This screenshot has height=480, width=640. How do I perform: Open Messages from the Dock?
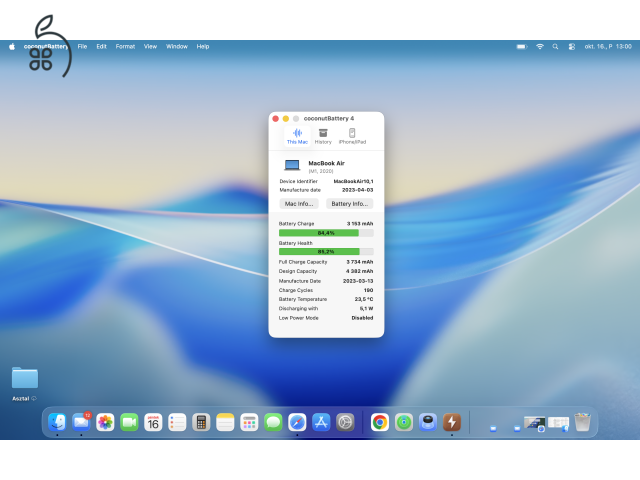273,422
